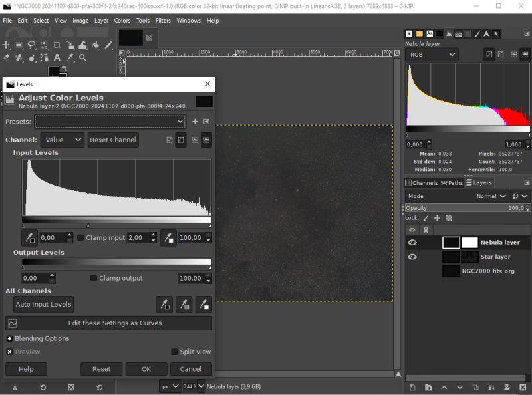The width and height of the screenshot is (532, 395).
Task: Select the Unified Transform tool
Action: click(x=70, y=45)
